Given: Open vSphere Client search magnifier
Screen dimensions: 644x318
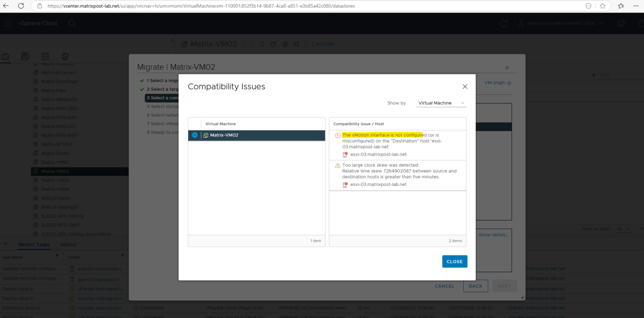Looking at the screenshot, I should tap(72, 23).
